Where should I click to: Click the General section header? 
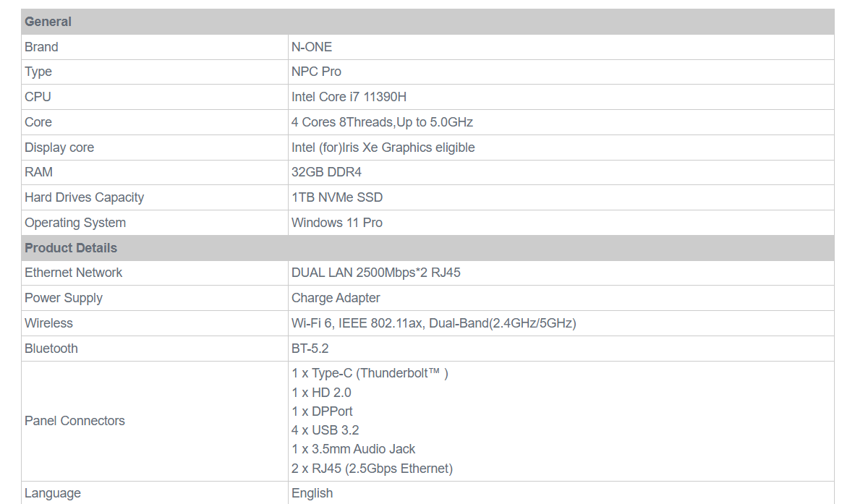(x=427, y=22)
